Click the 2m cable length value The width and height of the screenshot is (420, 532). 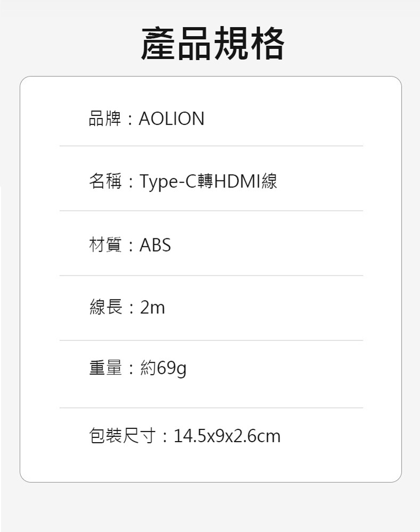click(x=152, y=307)
